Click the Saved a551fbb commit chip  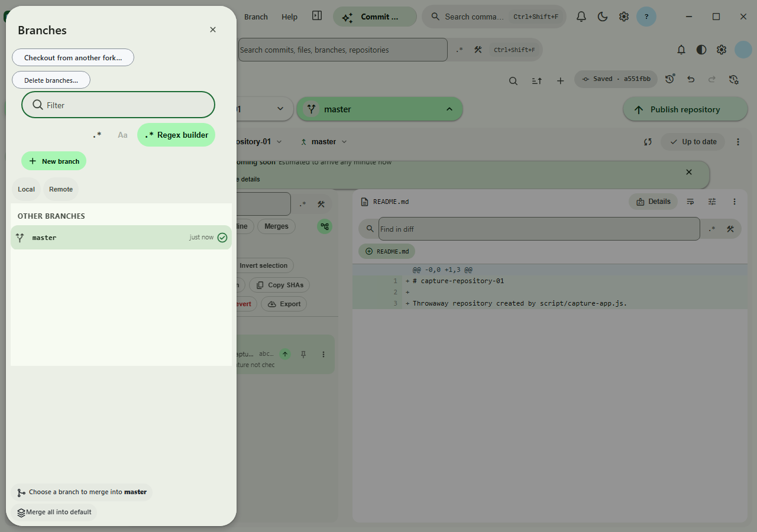[616, 79]
